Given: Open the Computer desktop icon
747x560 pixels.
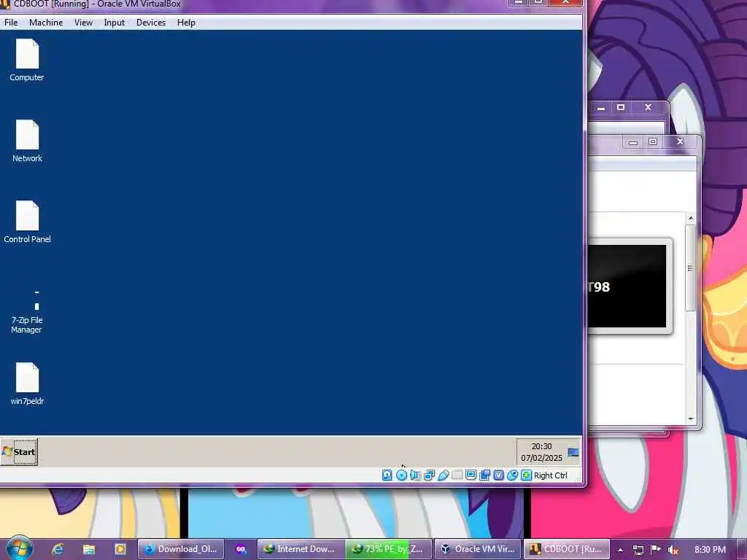Looking at the screenshot, I should coord(27,60).
